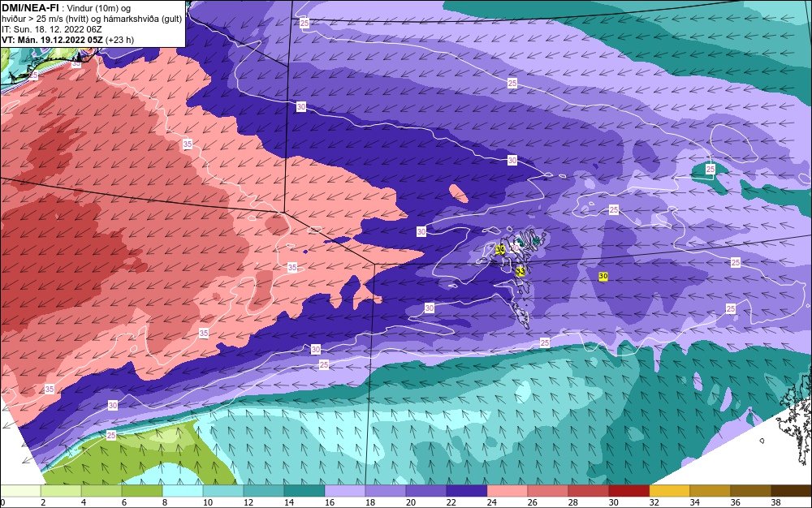Pick the 4–6 m/s legend color segment
812x508 pixels.
(x=101, y=491)
